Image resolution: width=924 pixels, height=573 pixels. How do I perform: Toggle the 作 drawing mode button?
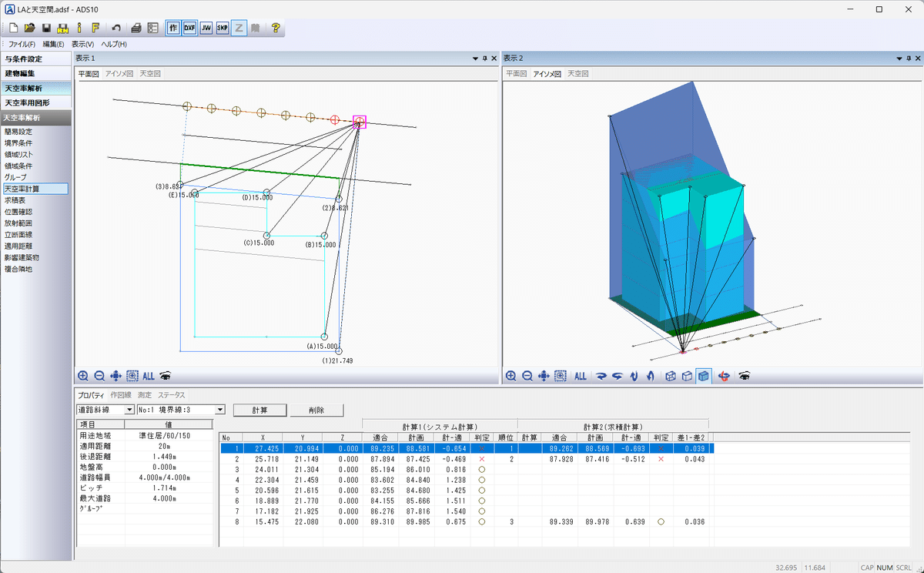coord(173,28)
